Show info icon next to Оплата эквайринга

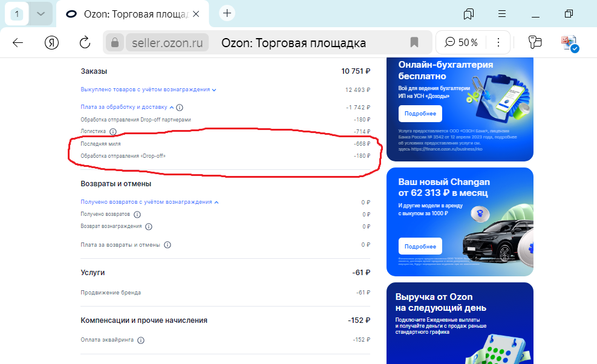pyautogui.click(x=140, y=340)
